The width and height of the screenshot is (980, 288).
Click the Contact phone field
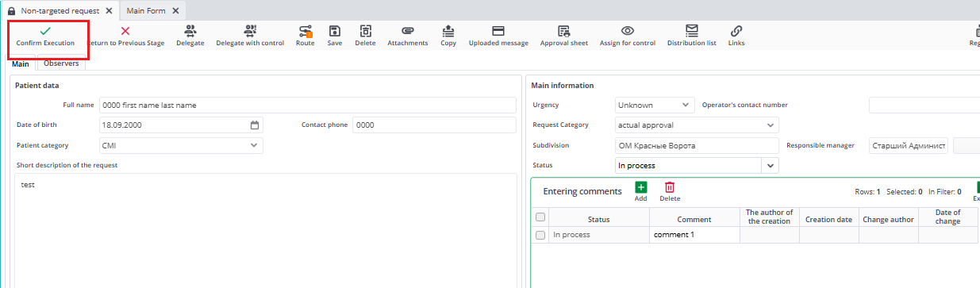434,125
